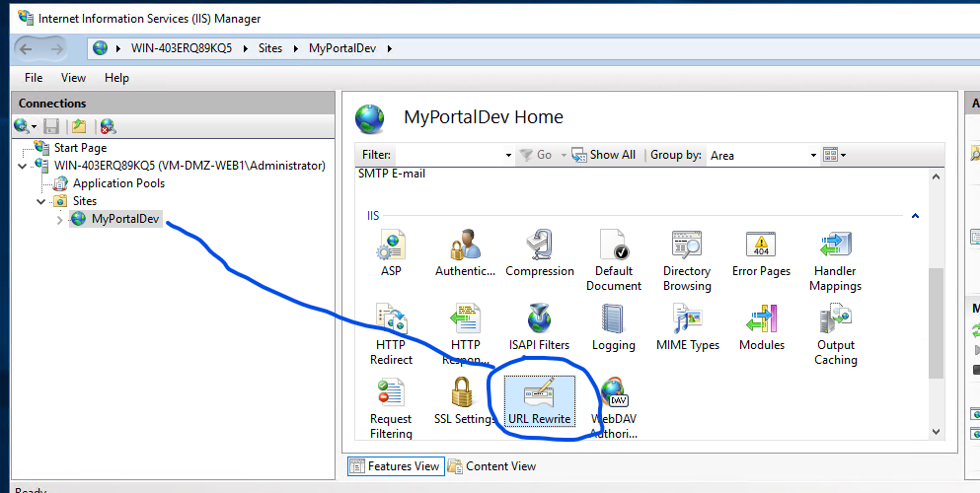Open Request Filtering feature
Viewport: 980px width, 493px height.
point(391,408)
